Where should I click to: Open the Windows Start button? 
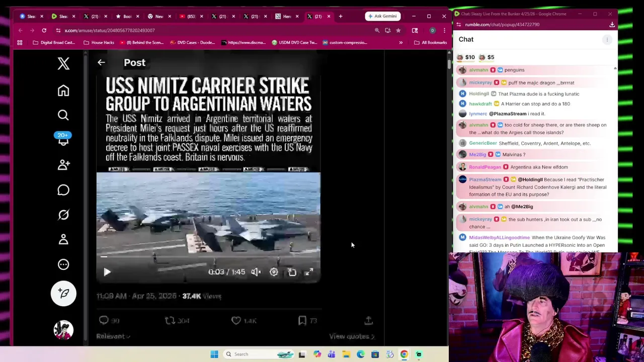214,354
